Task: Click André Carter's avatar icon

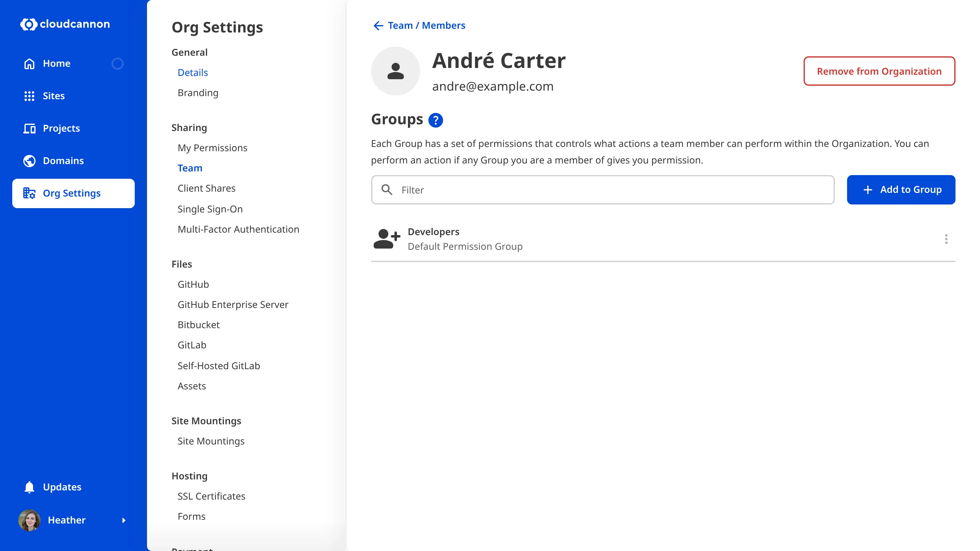Action: pyautogui.click(x=396, y=71)
